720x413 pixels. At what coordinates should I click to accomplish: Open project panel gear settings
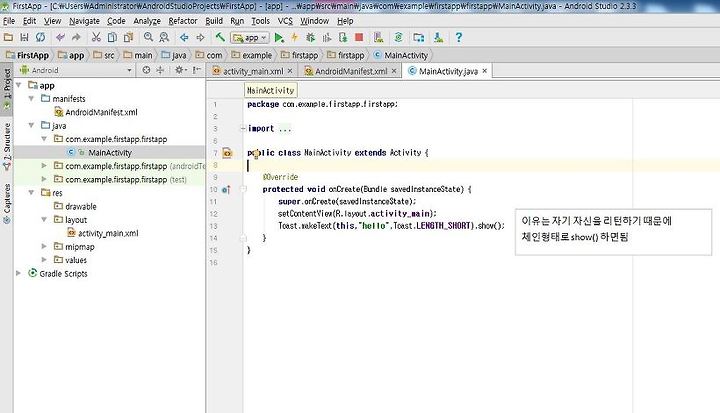pyautogui.click(x=180, y=70)
